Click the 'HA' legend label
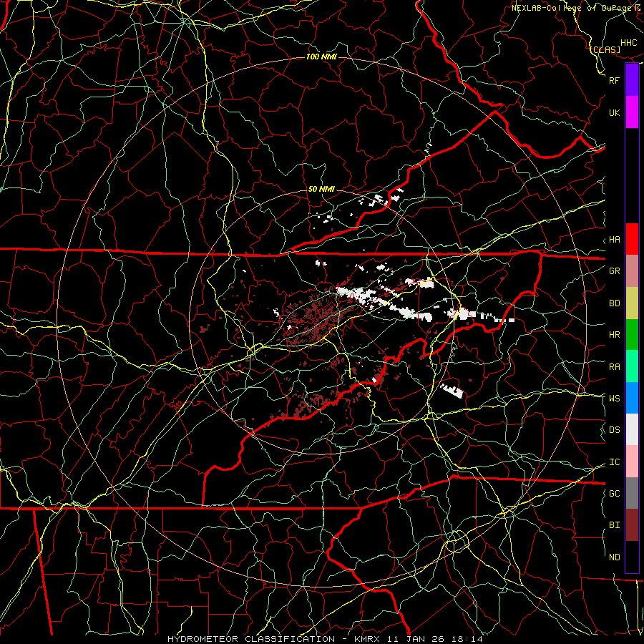The width and height of the screenshot is (644, 644). click(x=614, y=240)
